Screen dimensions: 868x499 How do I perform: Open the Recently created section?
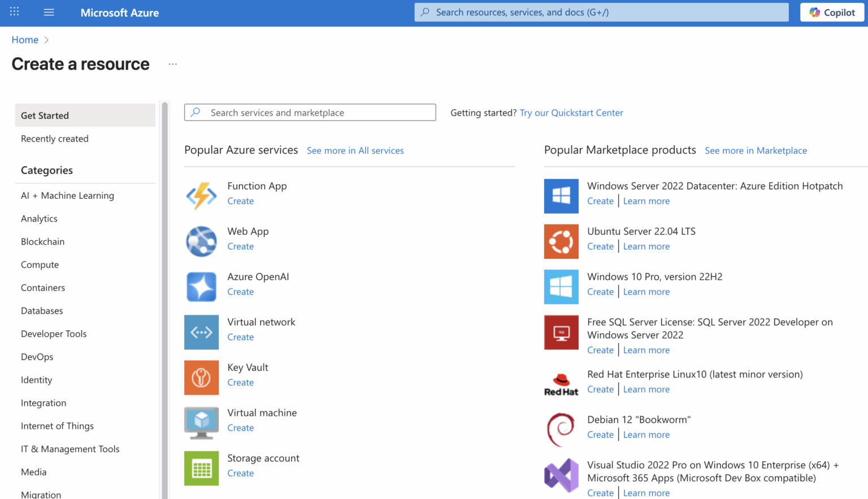point(55,138)
